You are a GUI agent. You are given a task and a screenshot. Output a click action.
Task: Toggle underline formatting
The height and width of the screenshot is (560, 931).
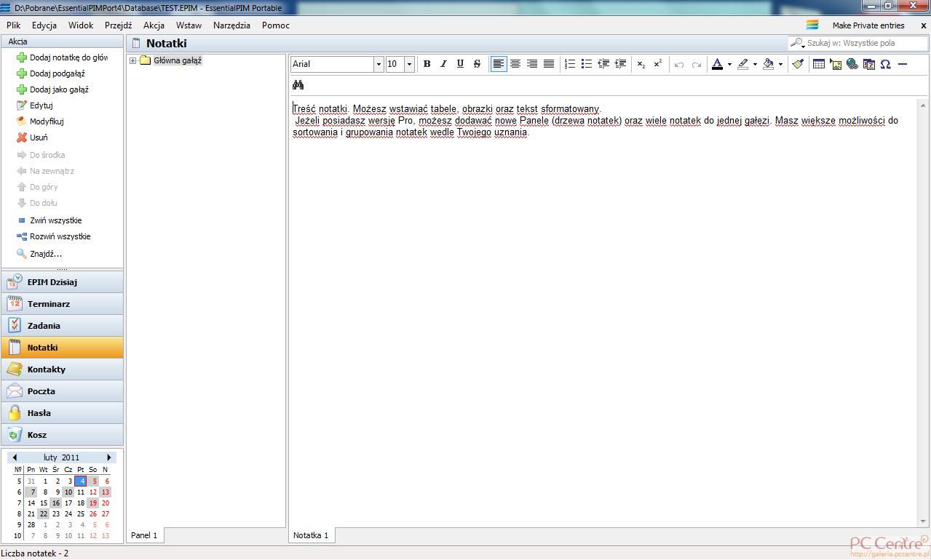460,64
